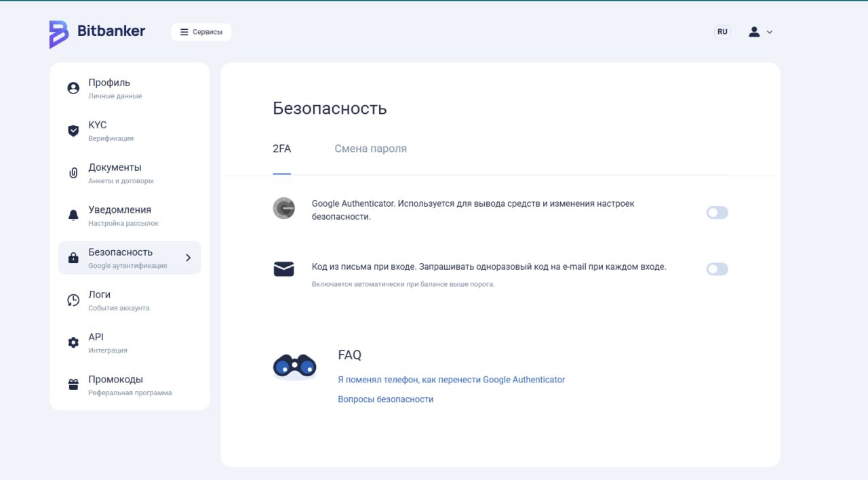The height and width of the screenshot is (480, 868).
Task: Click the Notifications bell icon
Action: click(x=73, y=216)
